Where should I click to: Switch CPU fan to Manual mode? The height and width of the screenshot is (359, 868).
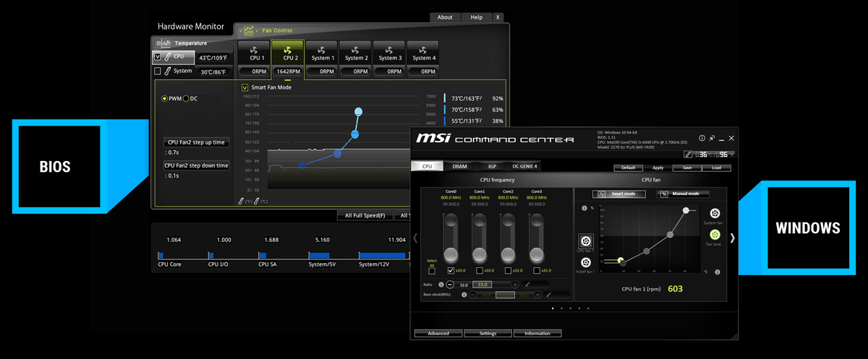pyautogui.click(x=684, y=194)
